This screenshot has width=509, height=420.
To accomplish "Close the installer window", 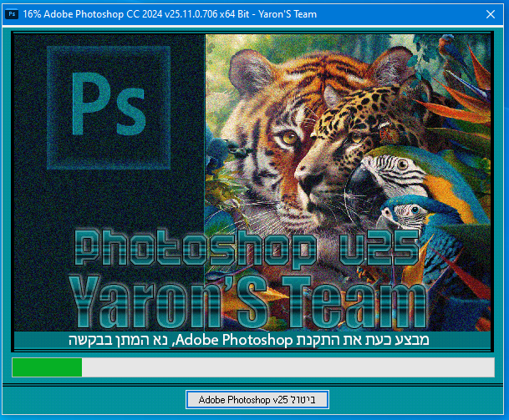I will click(491, 14).
